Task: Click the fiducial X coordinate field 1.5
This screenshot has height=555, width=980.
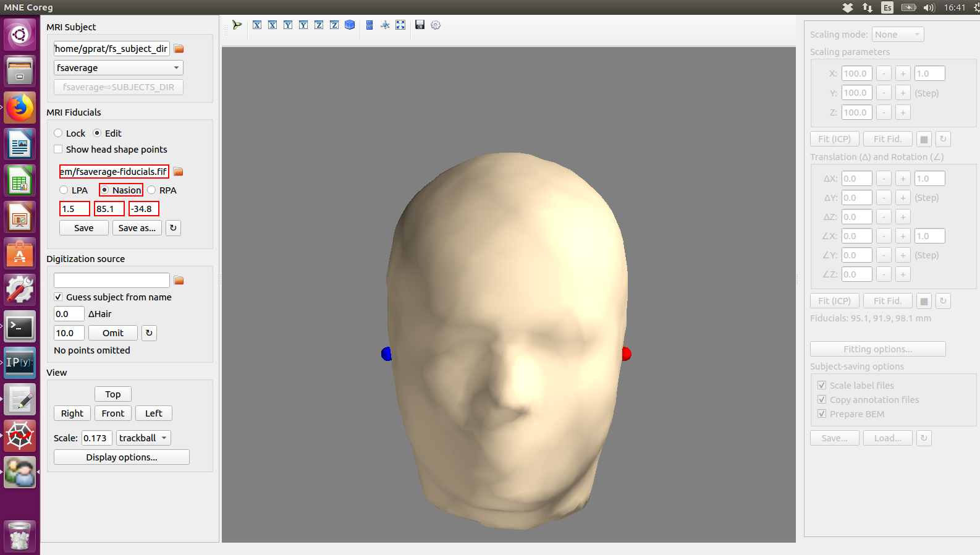Action: pyautogui.click(x=75, y=209)
